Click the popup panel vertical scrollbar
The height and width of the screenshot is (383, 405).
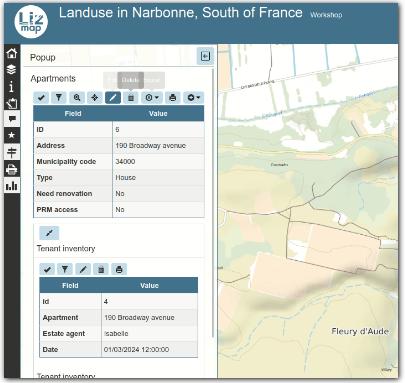(x=213, y=203)
